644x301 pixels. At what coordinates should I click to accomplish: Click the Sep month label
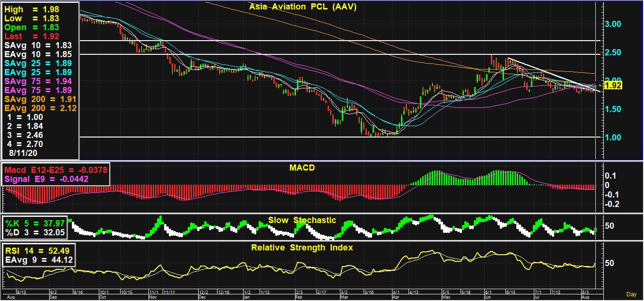coord(53,298)
